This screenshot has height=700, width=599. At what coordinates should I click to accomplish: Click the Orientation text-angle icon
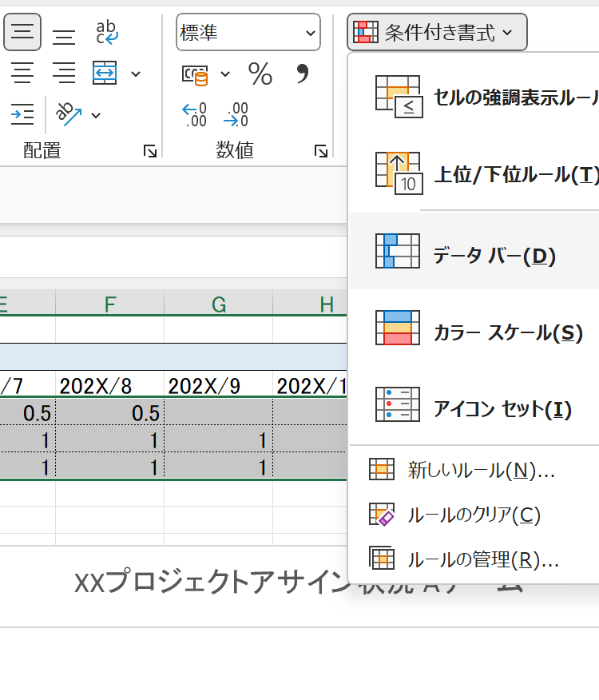tap(69, 114)
